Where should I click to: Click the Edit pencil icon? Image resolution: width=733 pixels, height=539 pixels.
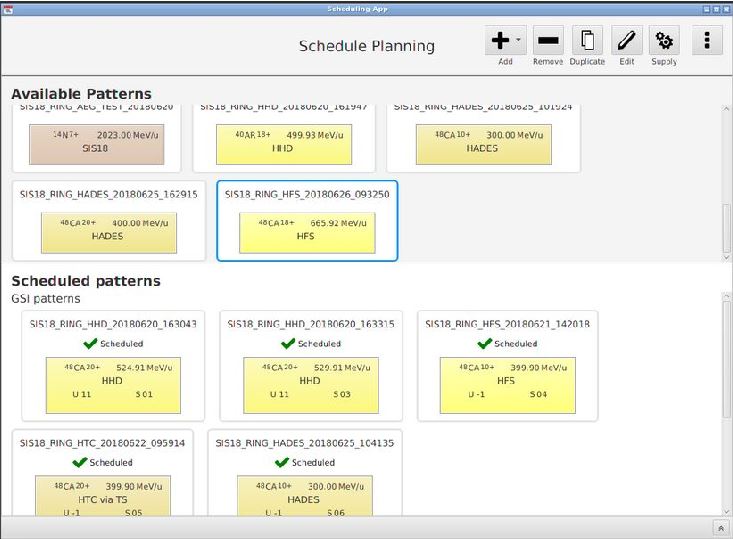tap(626, 41)
